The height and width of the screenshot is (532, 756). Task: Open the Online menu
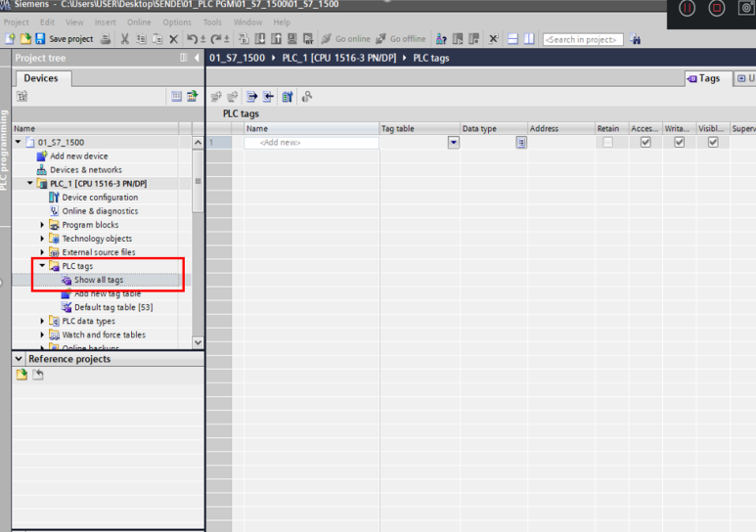139,22
